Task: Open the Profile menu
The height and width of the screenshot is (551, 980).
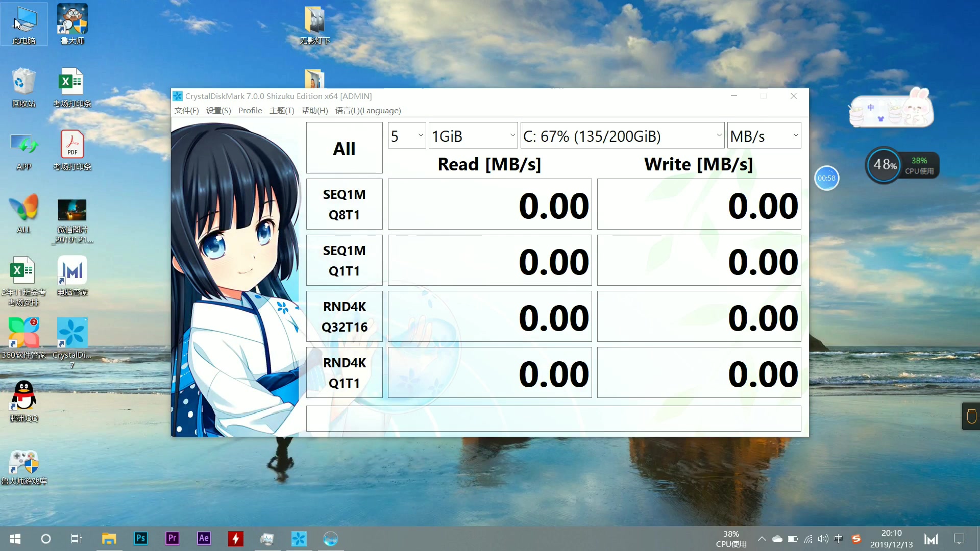Action: tap(250, 111)
